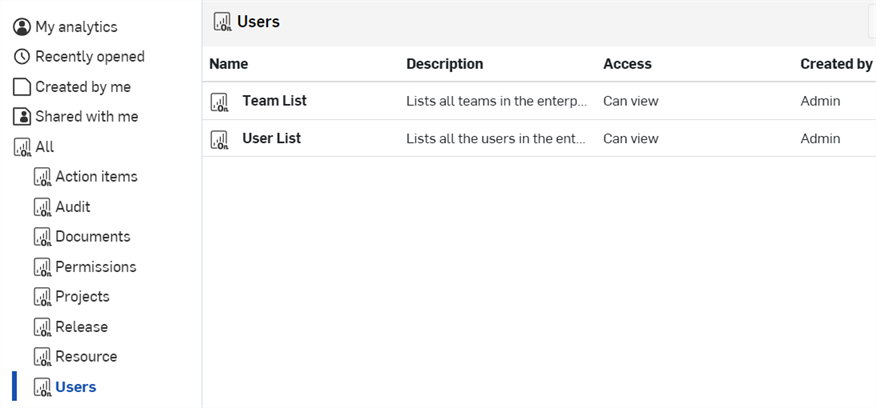Screen dimensions: 876x408
Task: Select the Release category
Action: pyautogui.click(x=81, y=327)
